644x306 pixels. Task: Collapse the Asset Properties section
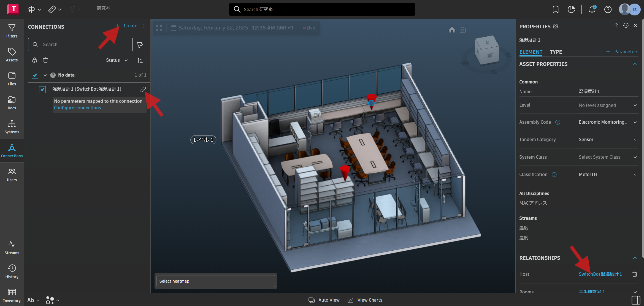(x=635, y=64)
